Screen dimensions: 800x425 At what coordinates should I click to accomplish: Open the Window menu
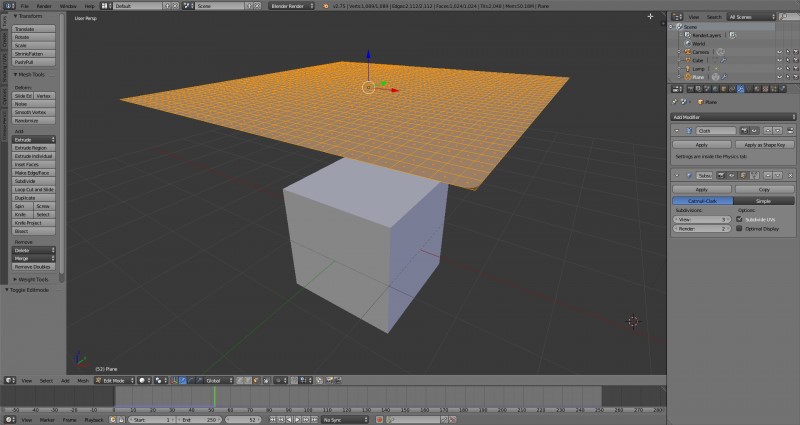click(68, 6)
